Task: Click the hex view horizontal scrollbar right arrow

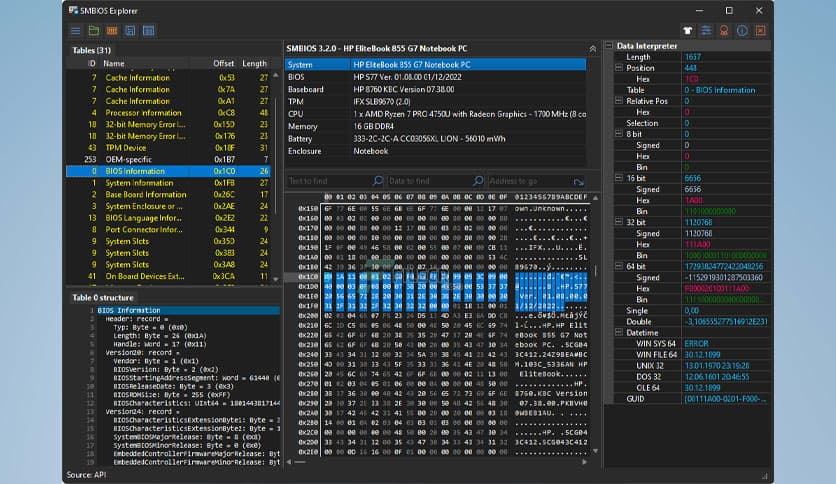Action: coord(584,462)
